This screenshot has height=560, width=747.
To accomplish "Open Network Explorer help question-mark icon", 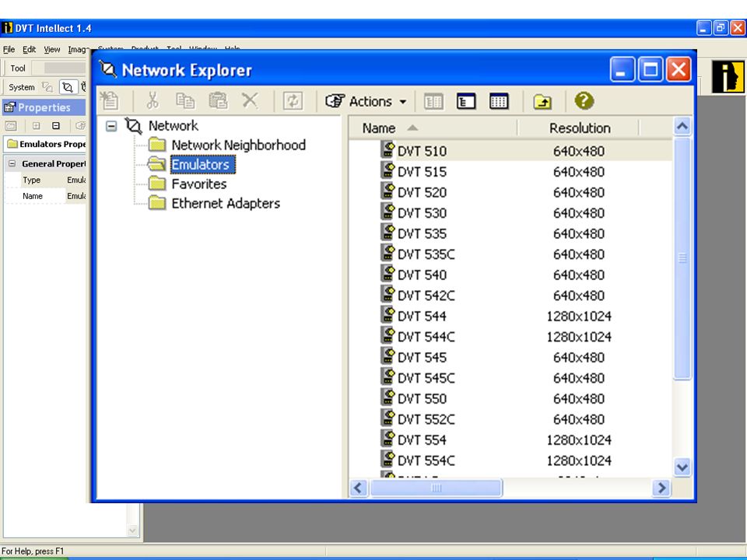I will 584,101.
